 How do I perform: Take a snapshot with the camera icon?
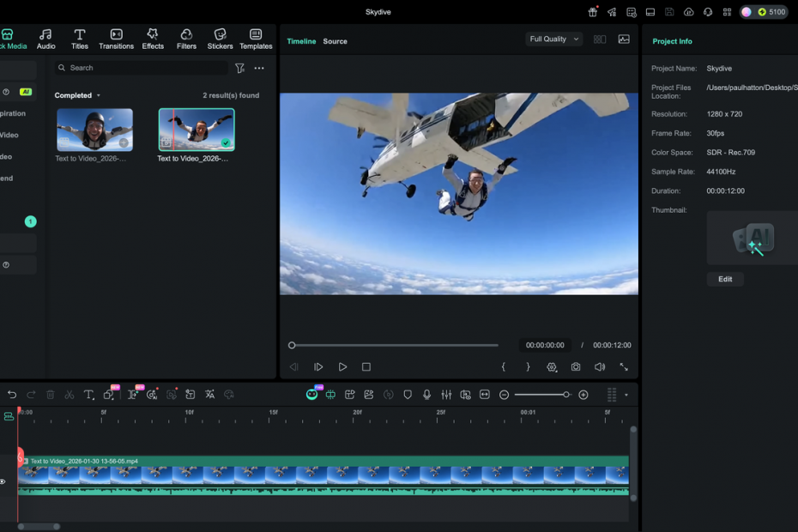(576, 367)
